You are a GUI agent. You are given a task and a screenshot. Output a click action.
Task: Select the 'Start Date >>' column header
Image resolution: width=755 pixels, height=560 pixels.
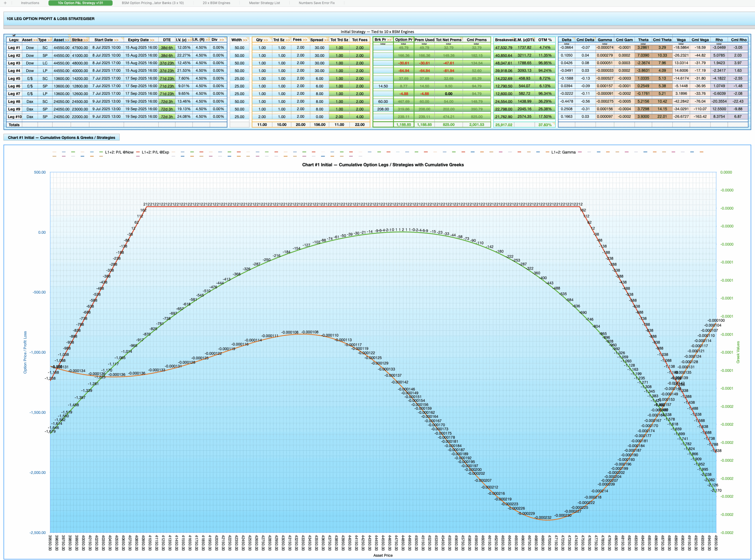click(x=106, y=40)
